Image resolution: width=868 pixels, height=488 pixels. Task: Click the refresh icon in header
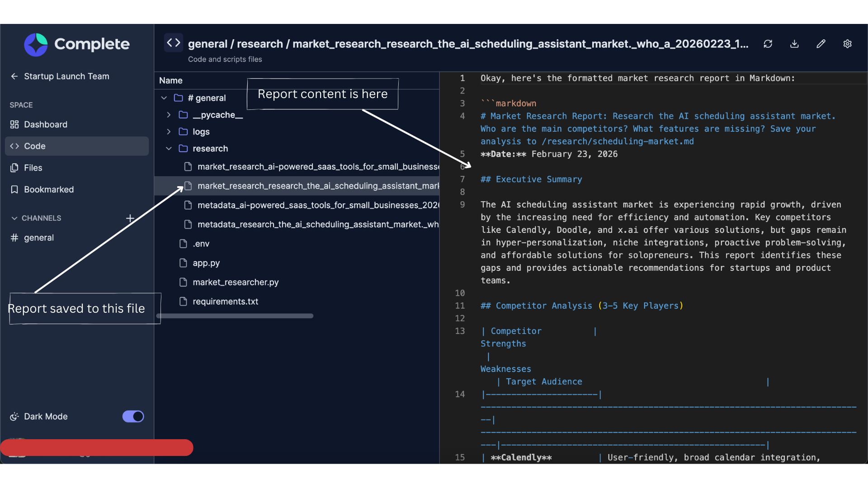click(768, 44)
